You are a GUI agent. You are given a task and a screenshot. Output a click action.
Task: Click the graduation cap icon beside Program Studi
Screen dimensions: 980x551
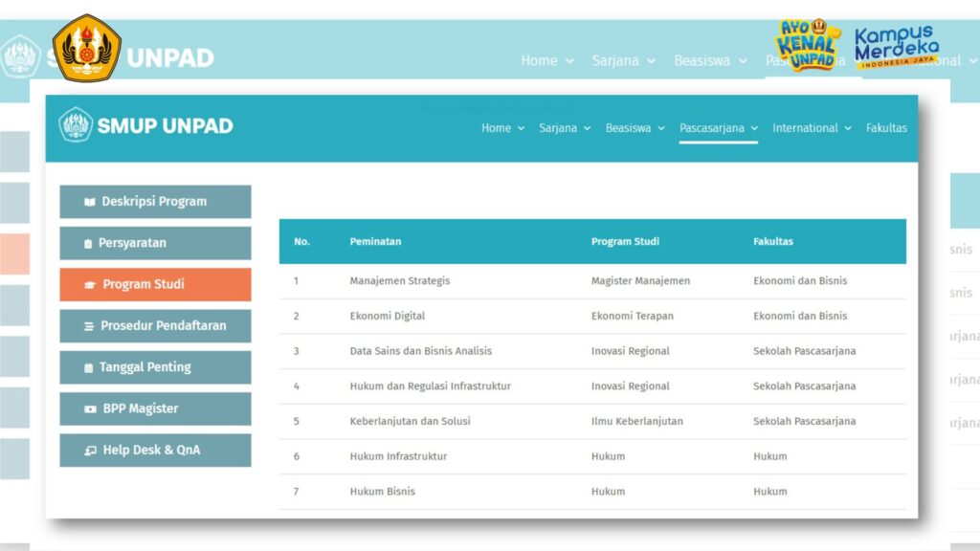90,285
